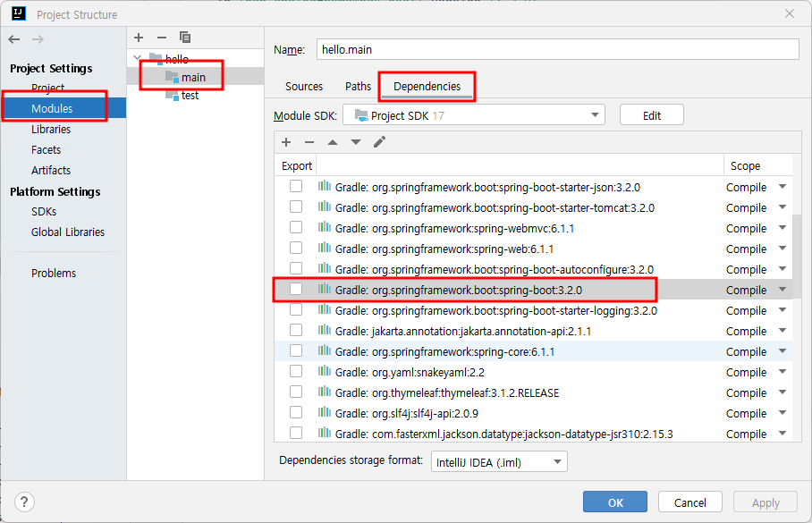812x523 pixels.
Task: Click library icon of jakarta.annotation-api row
Action: pyautogui.click(x=325, y=330)
